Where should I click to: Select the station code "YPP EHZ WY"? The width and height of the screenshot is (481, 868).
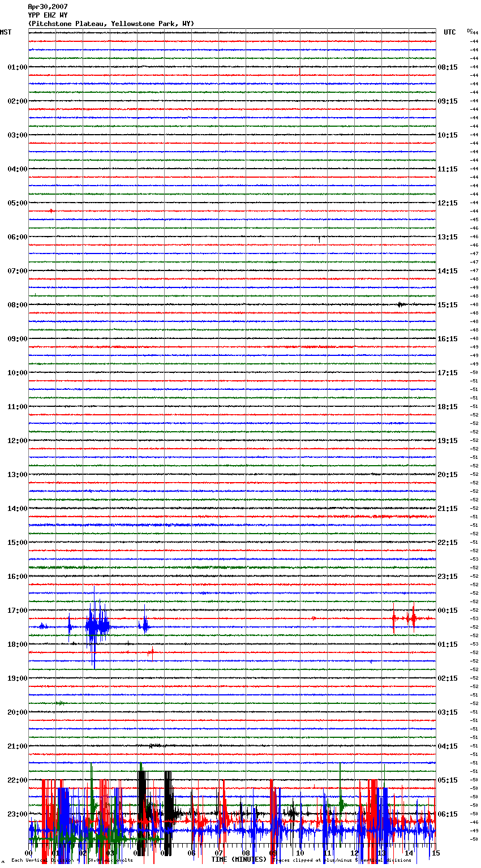click(48, 15)
